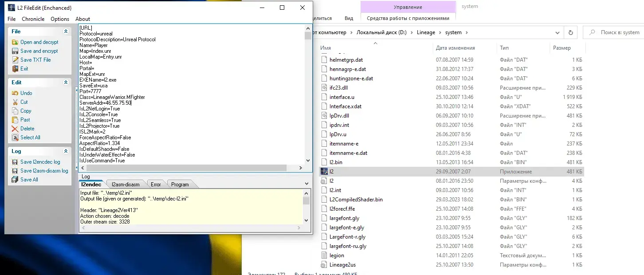Expand the breadcrumb arrow after system
The height and width of the screenshot is (275, 644).
(467, 32)
